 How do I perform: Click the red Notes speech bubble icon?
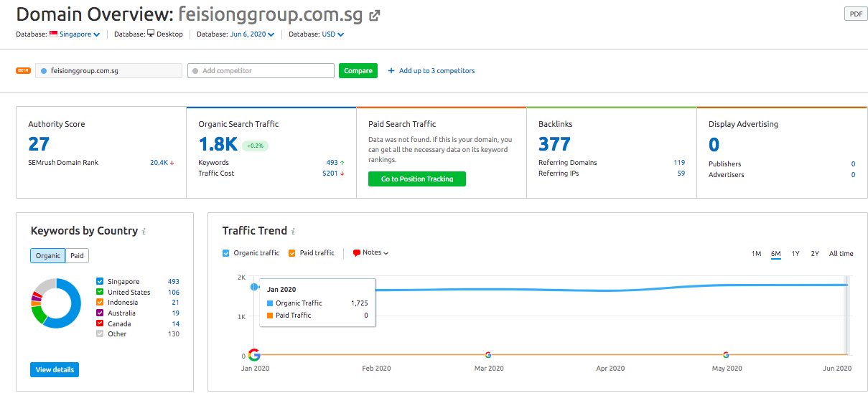(x=357, y=253)
